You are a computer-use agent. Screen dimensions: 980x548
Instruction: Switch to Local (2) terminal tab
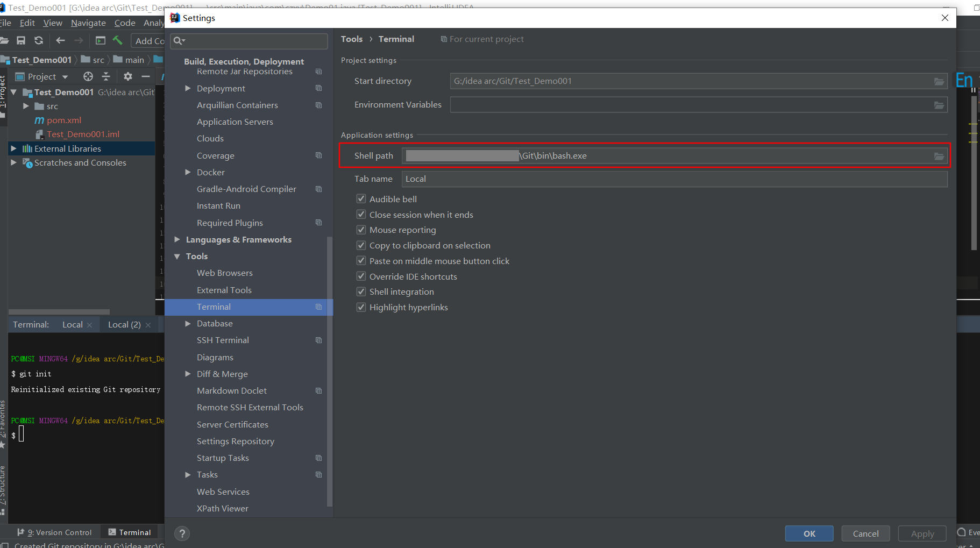[124, 325]
